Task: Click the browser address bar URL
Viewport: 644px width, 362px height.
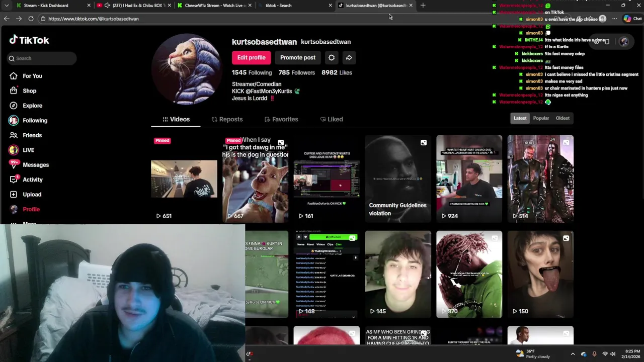Action: pyautogui.click(x=94, y=19)
